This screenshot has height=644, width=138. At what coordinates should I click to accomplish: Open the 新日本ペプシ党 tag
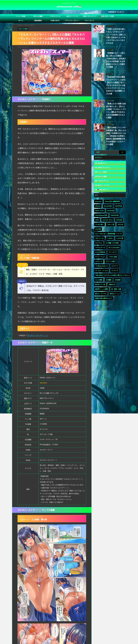coord(100,285)
